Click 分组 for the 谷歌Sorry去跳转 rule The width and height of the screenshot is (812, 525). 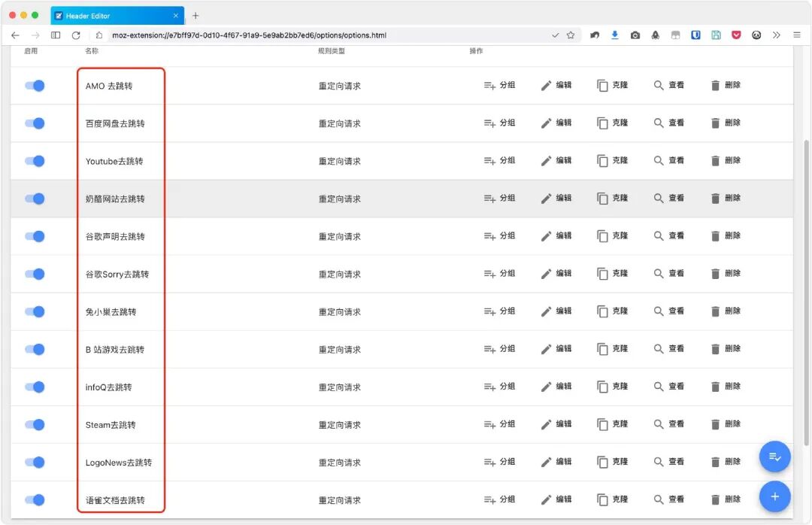(499, 273)
